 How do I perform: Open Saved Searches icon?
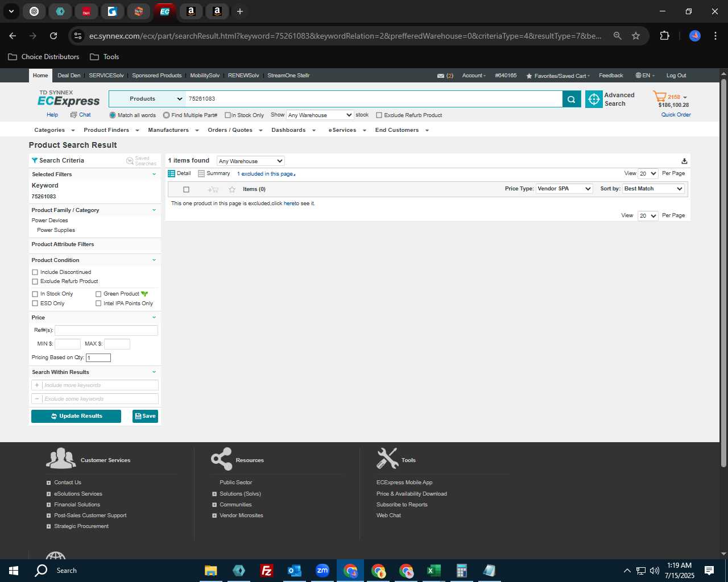[130, 161]
